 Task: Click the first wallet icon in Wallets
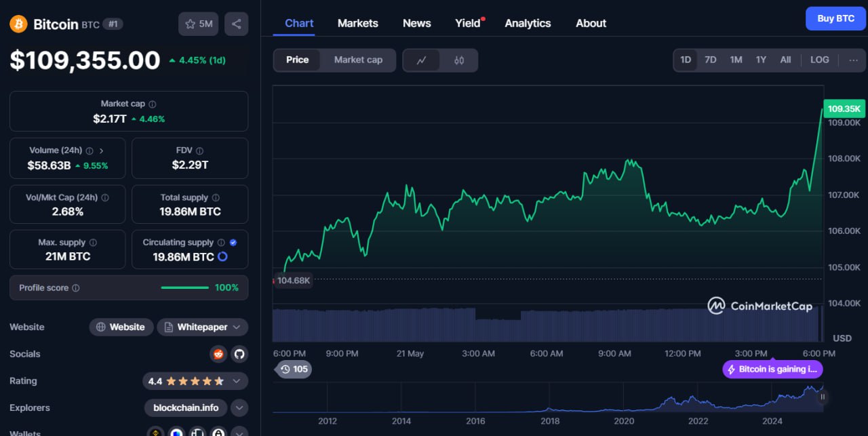156,432
